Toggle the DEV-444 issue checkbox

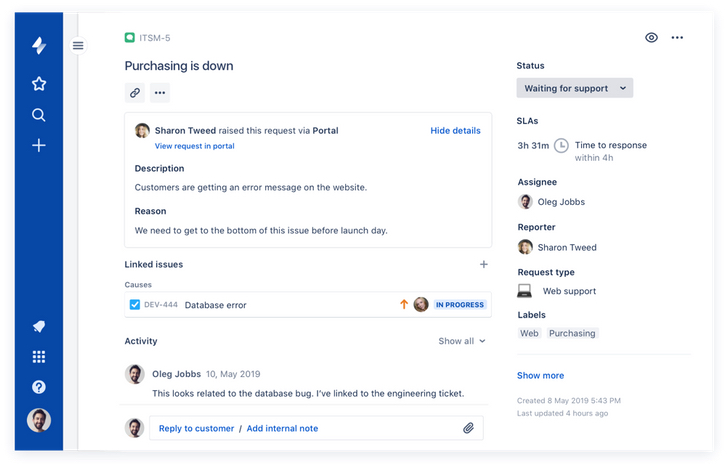click(x=135, y=305)
